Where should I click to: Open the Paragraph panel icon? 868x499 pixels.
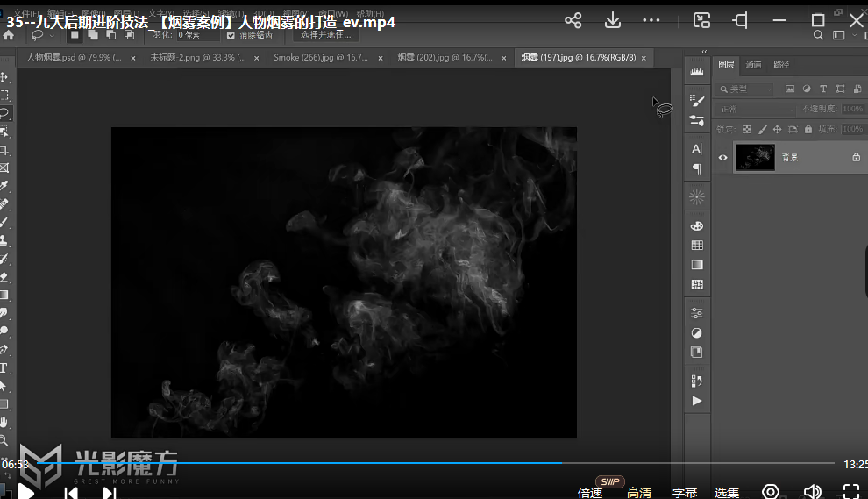pos(697,168)
